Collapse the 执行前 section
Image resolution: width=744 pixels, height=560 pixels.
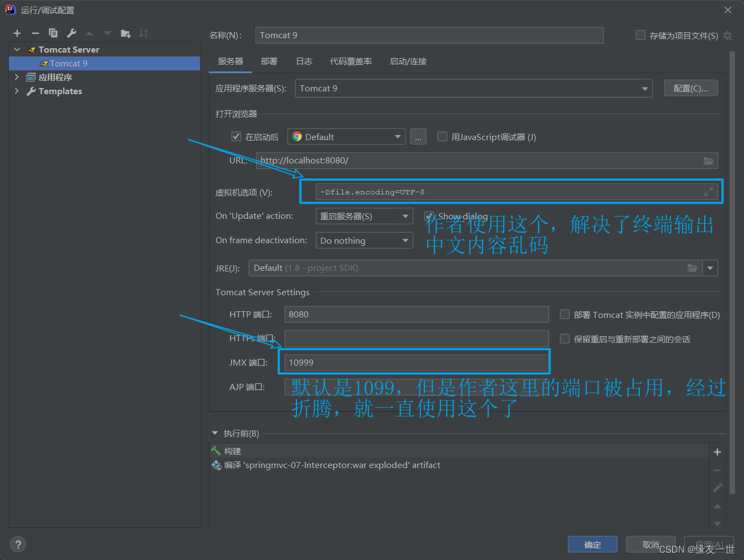215,433
